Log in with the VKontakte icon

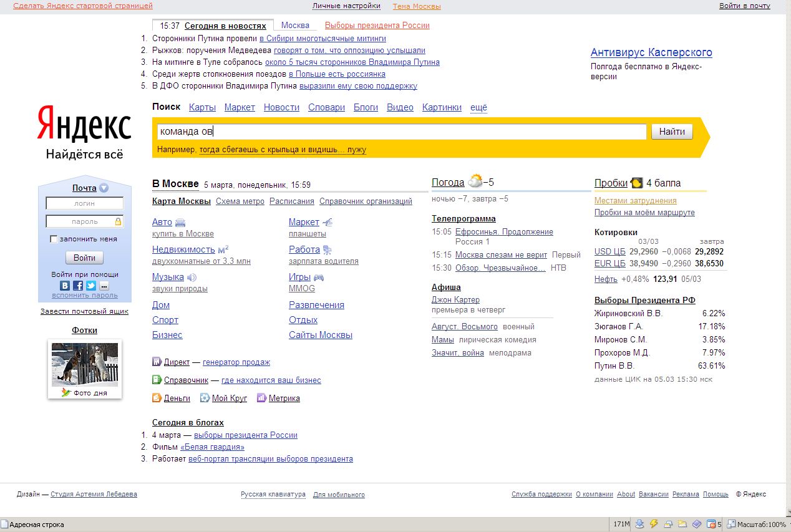point(64,286)
